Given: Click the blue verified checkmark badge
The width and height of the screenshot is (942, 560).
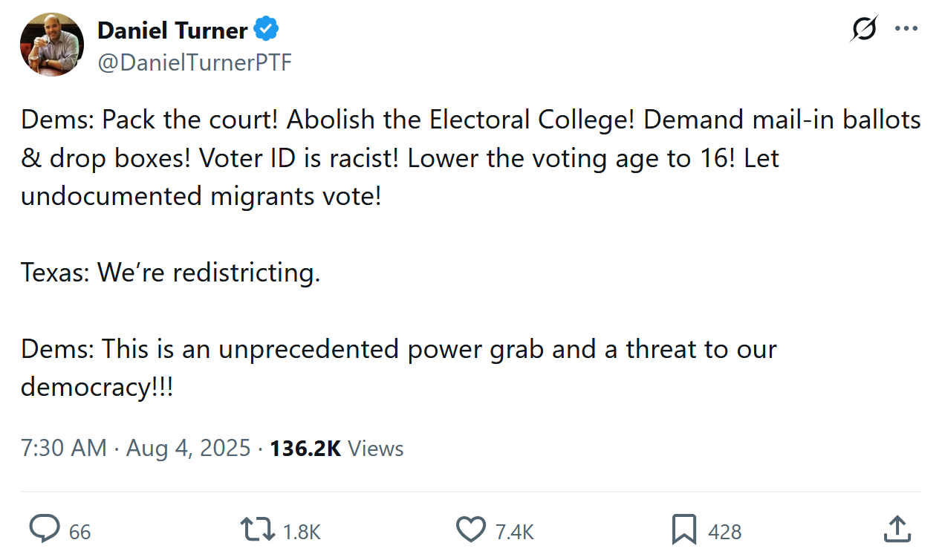Looking at the screenshot, I should [x=266, y=30].
